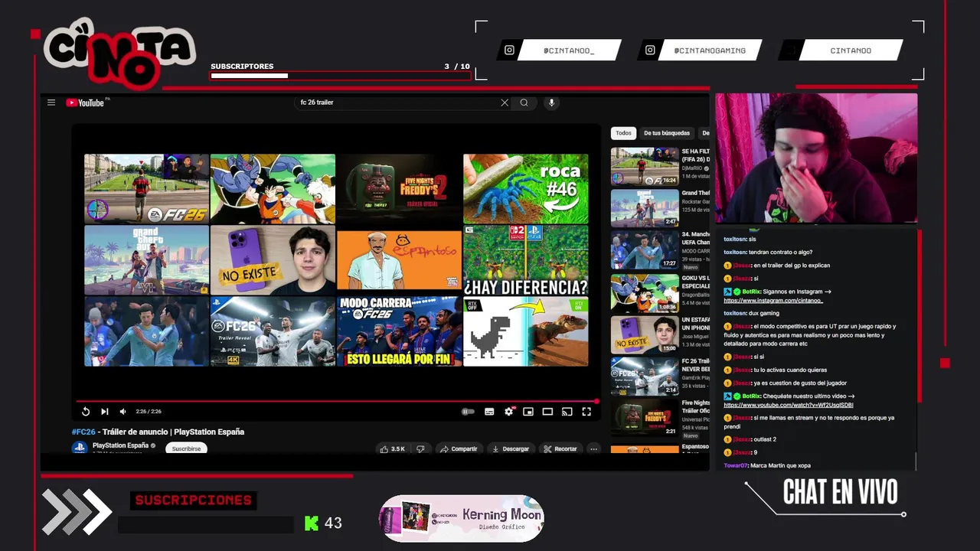Like the video with the 3.5 K thumbs up
This screenshot has height=551, width=980.
(393, 449)
